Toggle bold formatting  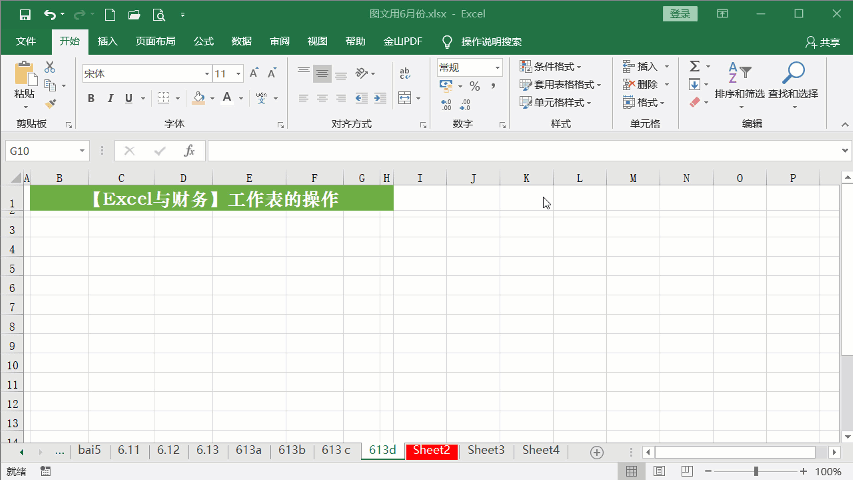point(91,98)
